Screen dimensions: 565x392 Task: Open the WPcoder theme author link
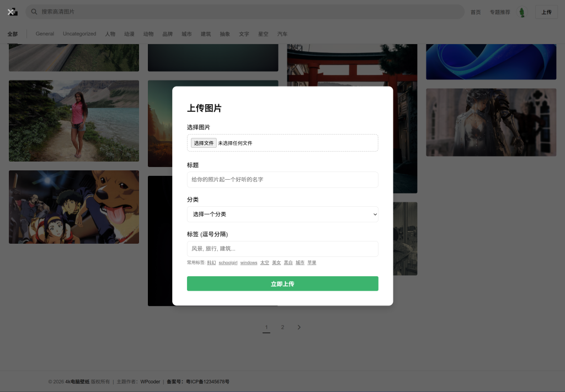[150, 382]
